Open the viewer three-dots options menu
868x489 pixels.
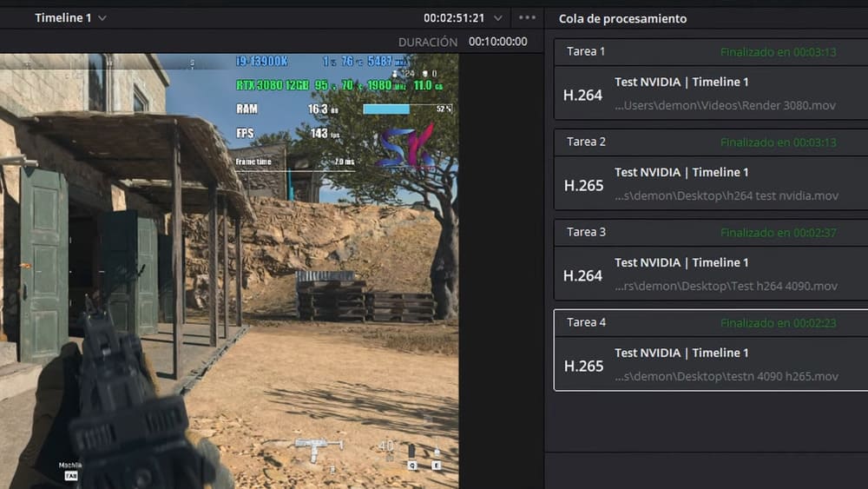pos(527,17)
